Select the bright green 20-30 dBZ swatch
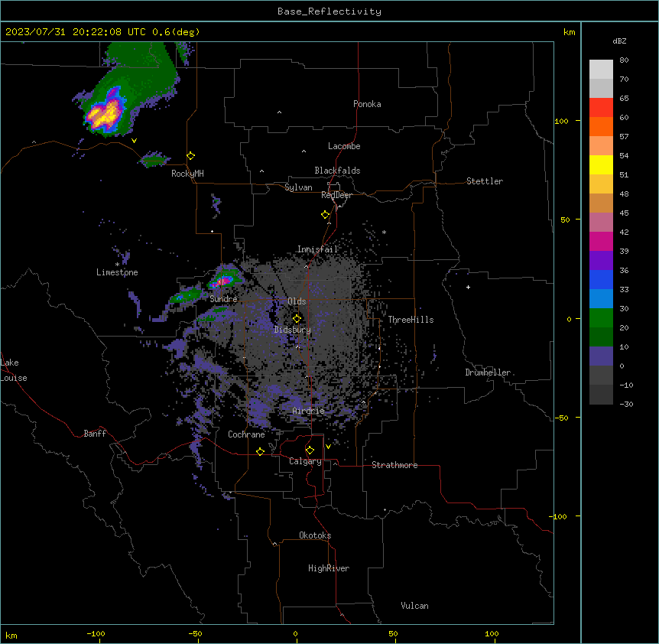The image size is (659, 644). coord(601,318)
